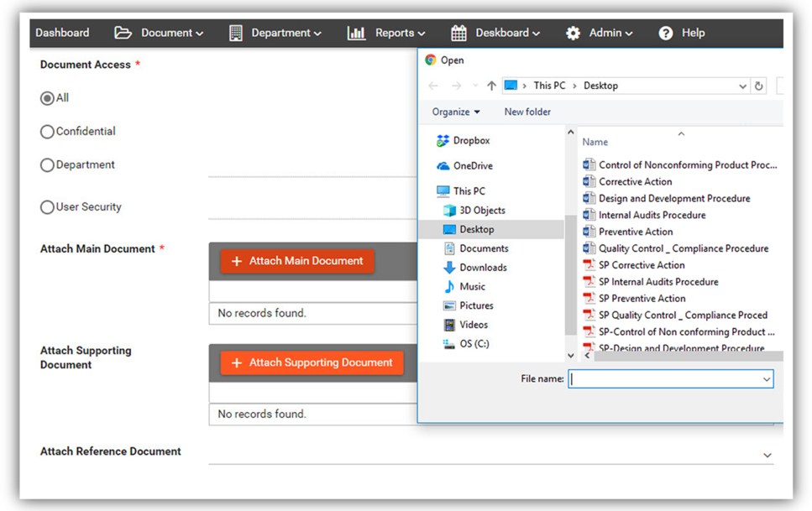Select the Department access radio button
The height and width of the screenshot is (511, 812).
pos(47,165)
